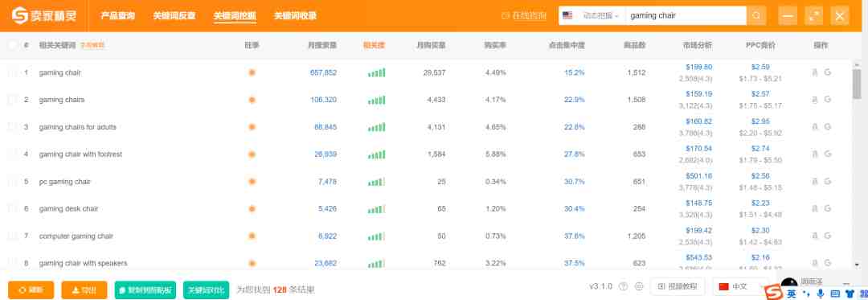The height and width of the screenshot is (300, 868).
Task: Click the magnifier search button
Action: coord(756,15)
